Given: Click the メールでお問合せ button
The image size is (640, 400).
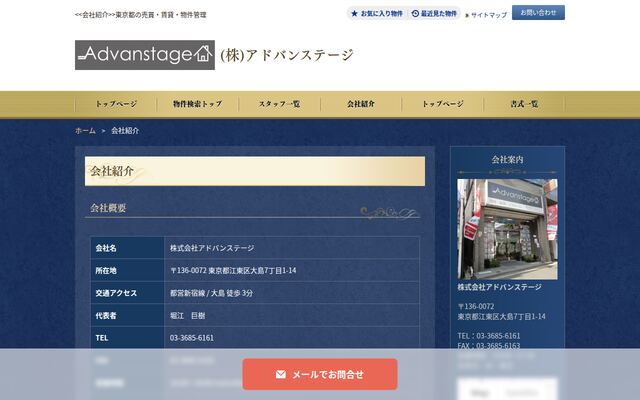Looking at the screenshot, I should click(320, 374).
